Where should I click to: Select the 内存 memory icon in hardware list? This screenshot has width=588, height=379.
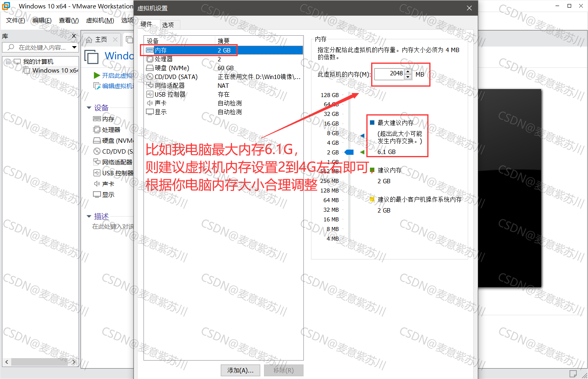150,50
